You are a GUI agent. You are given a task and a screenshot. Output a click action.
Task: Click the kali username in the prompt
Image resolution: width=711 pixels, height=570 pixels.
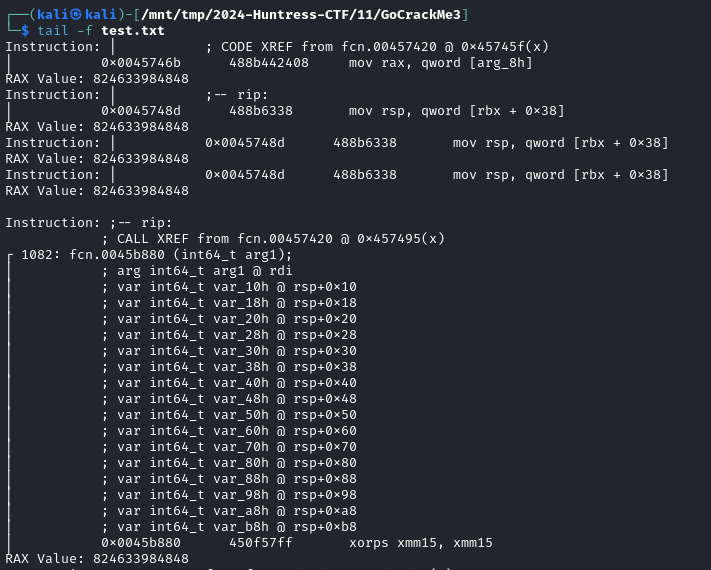[x=53, y=15]
